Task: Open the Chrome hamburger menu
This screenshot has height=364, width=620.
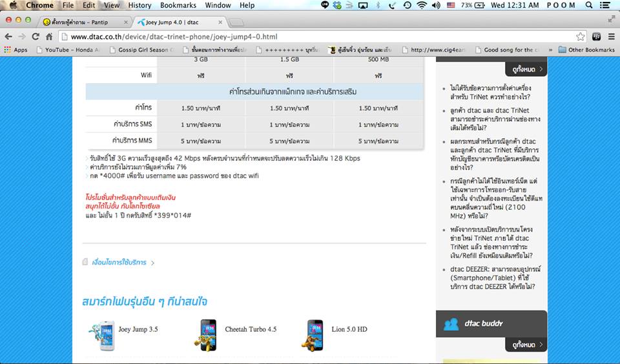Action: (612, 37)
